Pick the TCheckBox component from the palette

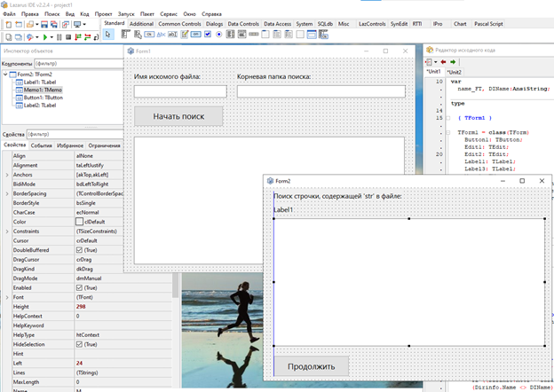207,34
